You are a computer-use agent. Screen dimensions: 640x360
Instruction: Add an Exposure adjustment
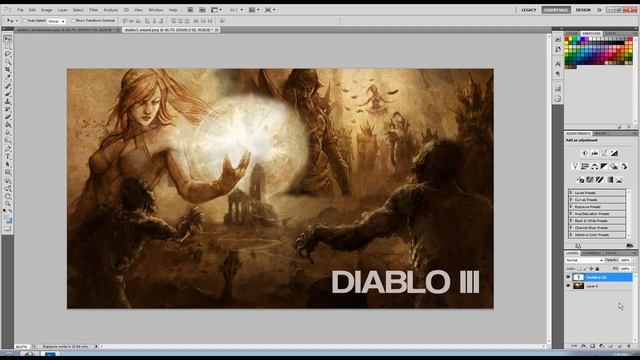click(x=614, y=153)
